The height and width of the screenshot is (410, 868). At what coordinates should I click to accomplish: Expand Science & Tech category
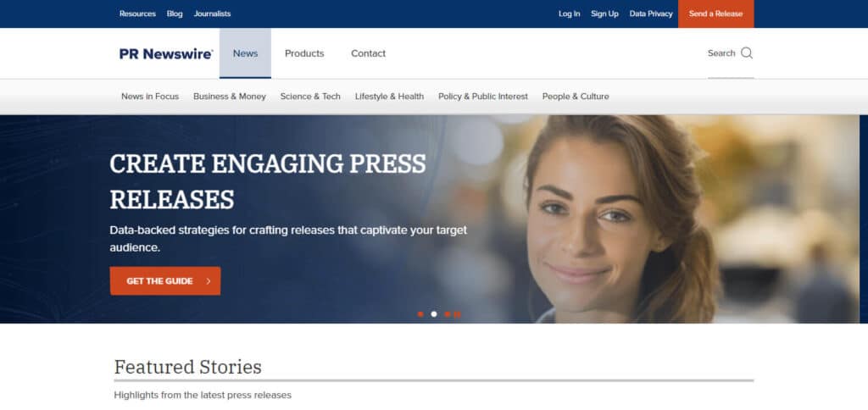coord(310,97)
